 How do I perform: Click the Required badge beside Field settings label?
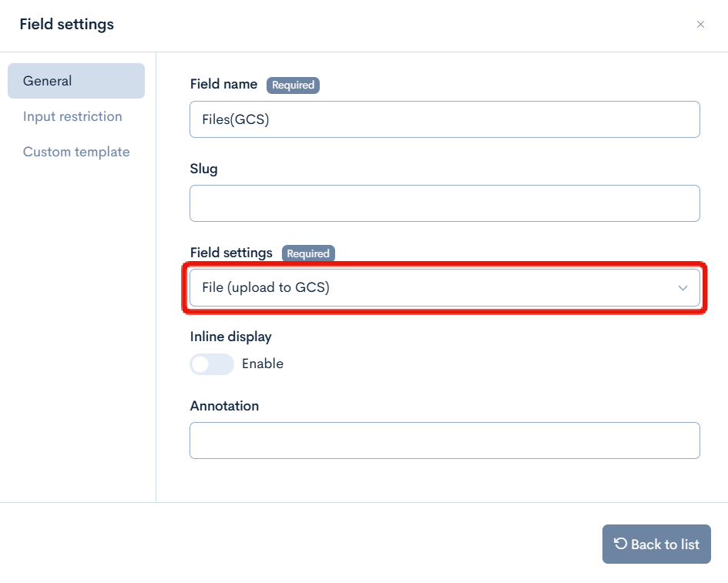coord(308,253)
